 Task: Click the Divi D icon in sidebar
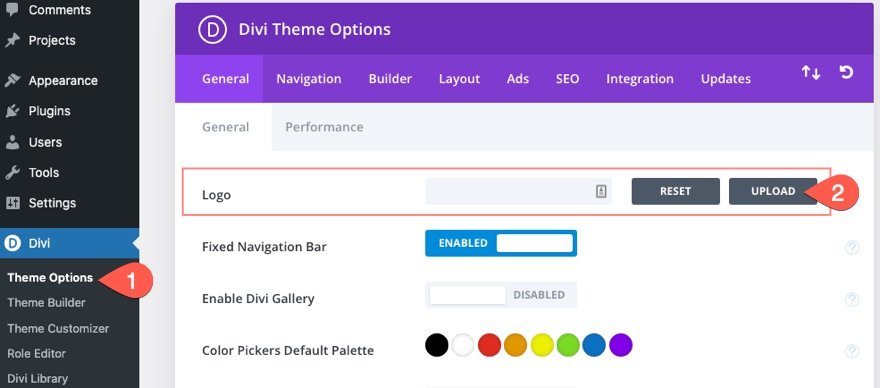coord(12,243)
